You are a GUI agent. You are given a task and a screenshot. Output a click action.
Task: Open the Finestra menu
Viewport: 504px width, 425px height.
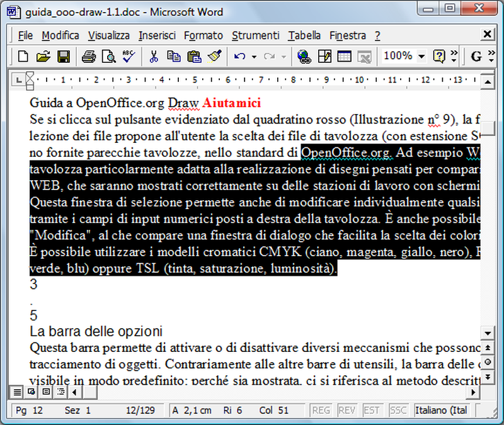348,35
